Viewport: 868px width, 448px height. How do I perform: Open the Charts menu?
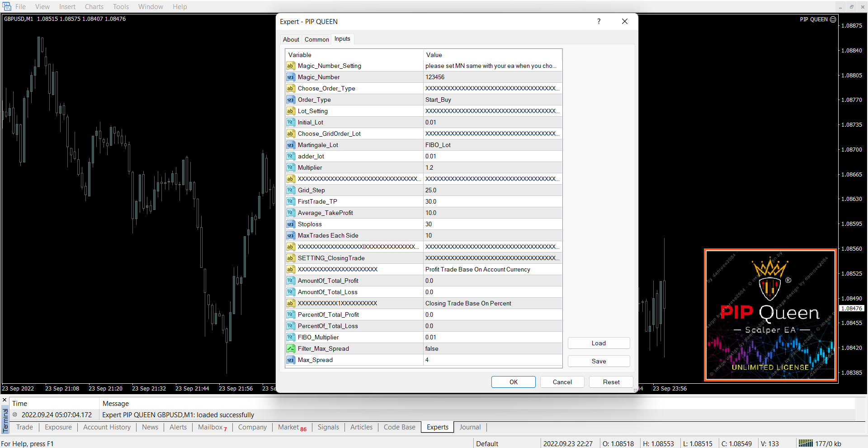(94, 7)
